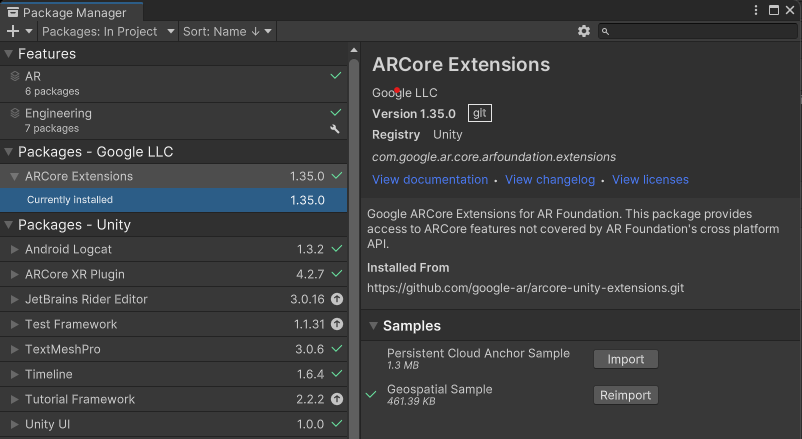Click the AR feature layers icon
The image size is (802, 439).
(x=15, y=76)
